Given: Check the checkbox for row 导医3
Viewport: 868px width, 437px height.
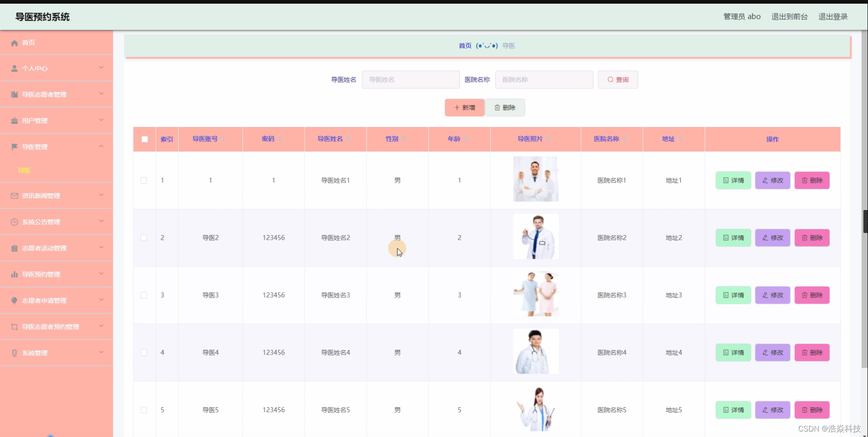Looking at the screenshot, I should click(144, 295).
